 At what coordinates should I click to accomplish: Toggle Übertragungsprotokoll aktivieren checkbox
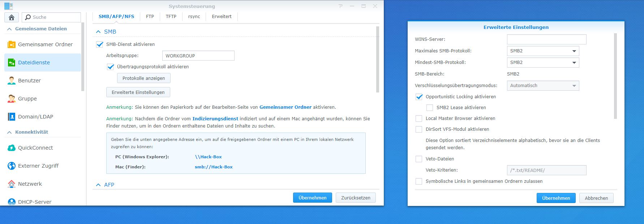pyautogui.click(x=111, y=67)
